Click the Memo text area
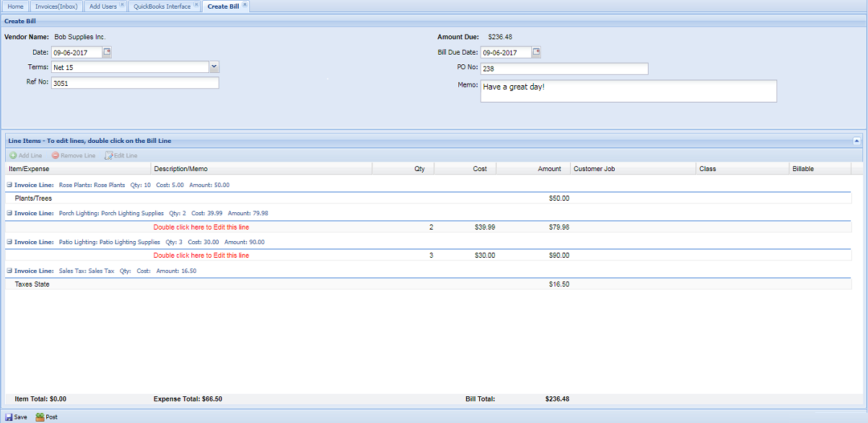868x423 pixels. 628,91
